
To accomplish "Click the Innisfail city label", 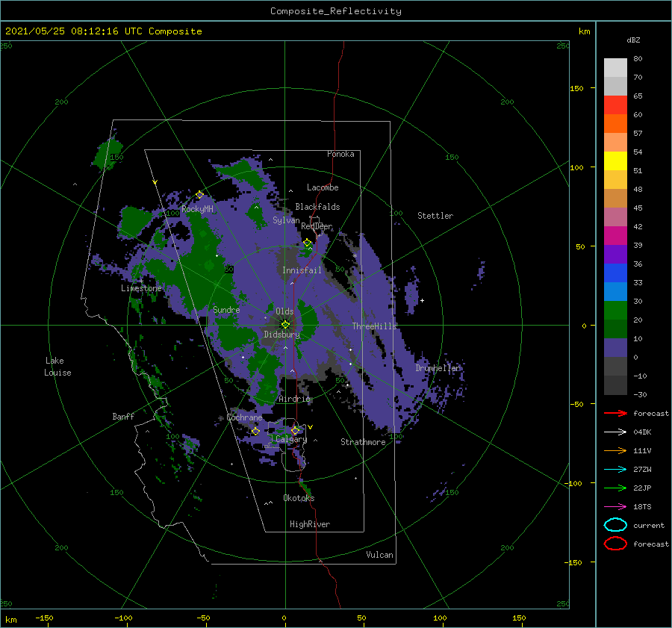I will point(302,270).
